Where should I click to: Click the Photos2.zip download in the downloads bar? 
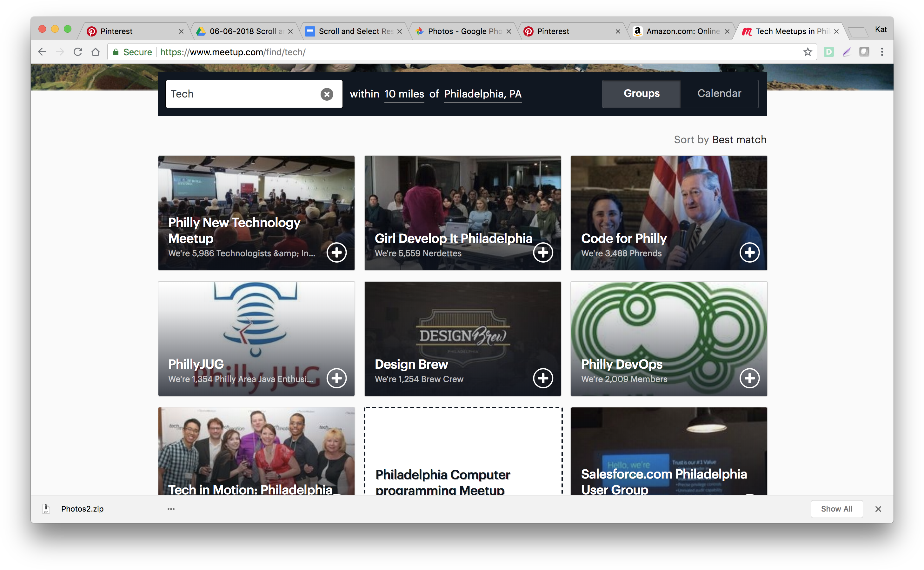click(x=82, y=508)
